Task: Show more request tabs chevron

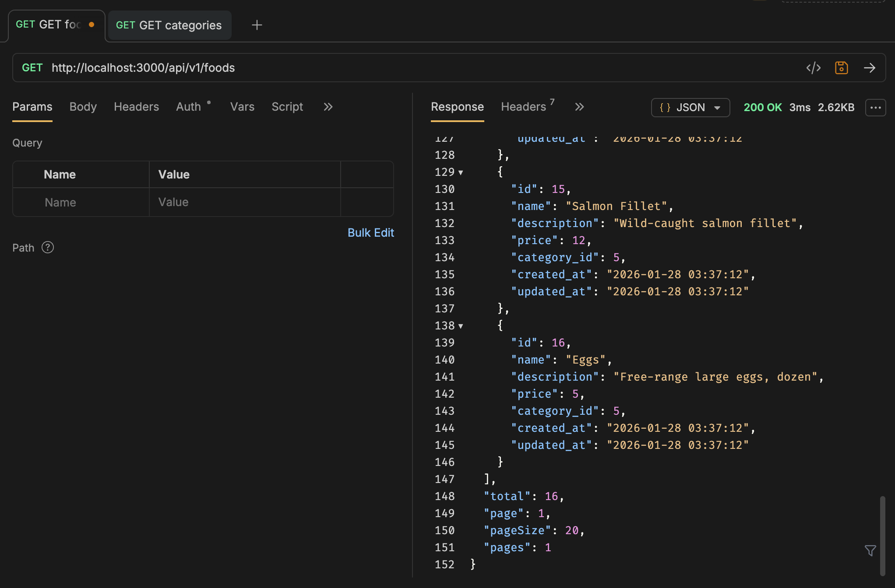Action: [328, 107]
